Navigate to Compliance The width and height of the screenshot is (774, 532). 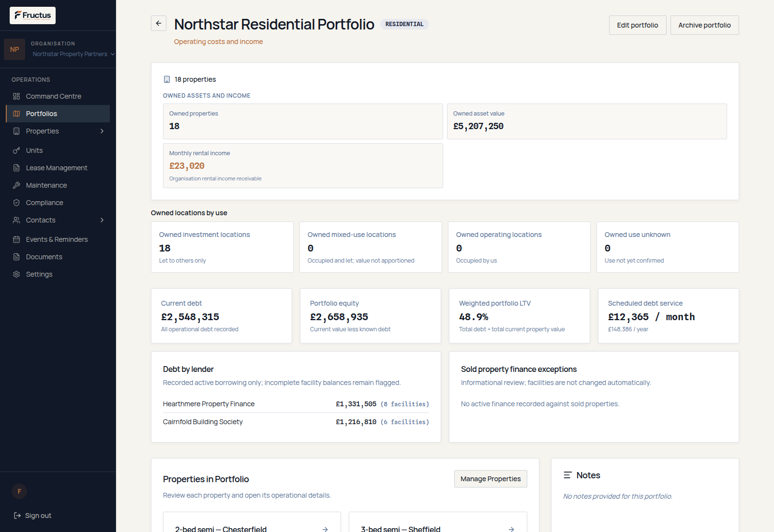(x=58, y=203)
